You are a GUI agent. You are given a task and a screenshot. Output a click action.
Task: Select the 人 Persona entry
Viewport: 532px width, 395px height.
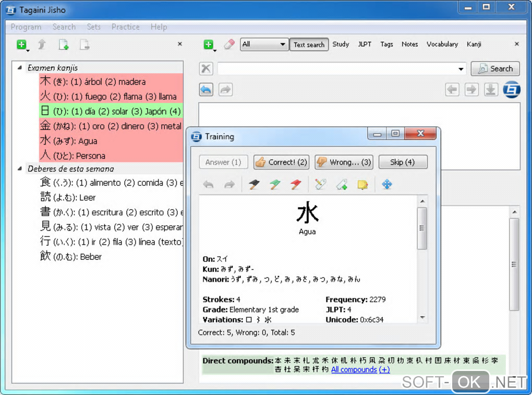pos(111,155)
